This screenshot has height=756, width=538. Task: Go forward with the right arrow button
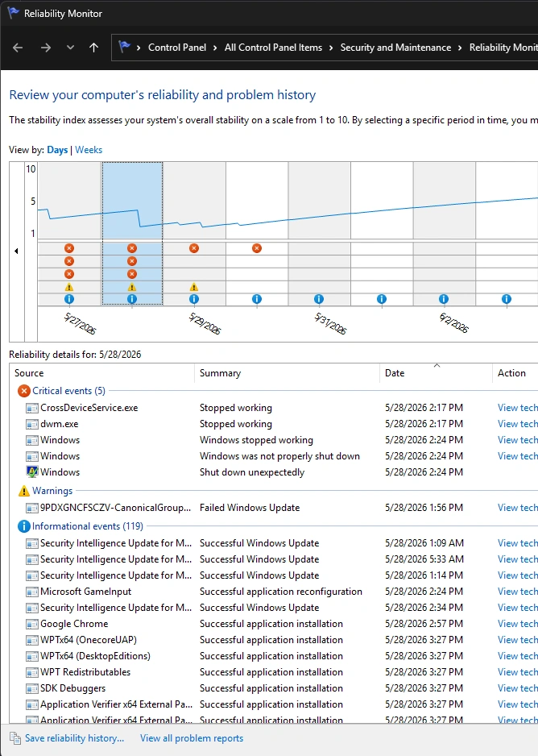pyautogui.click(x=46, y=48)
